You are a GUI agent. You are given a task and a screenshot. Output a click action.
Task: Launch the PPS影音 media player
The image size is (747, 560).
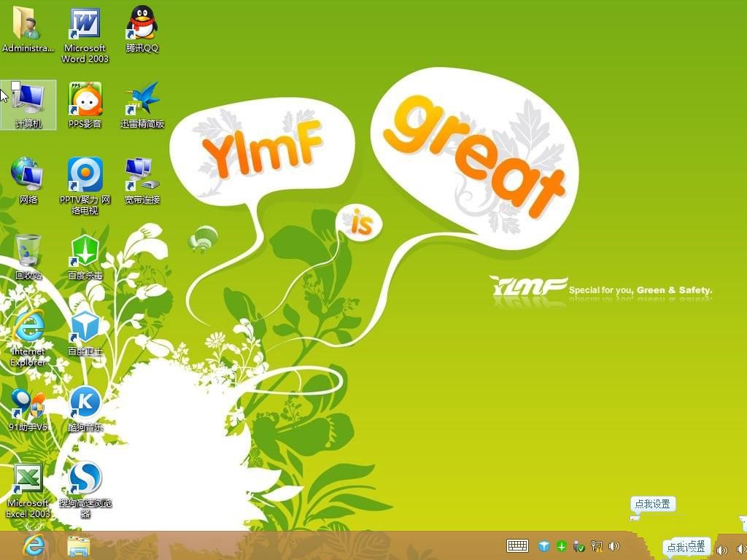[84, 98]
